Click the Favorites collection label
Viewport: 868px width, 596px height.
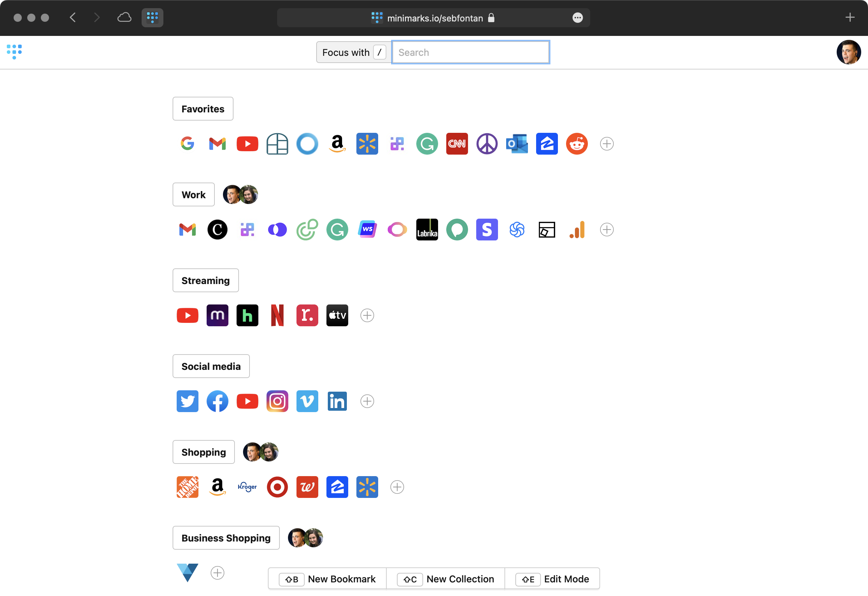203,109
